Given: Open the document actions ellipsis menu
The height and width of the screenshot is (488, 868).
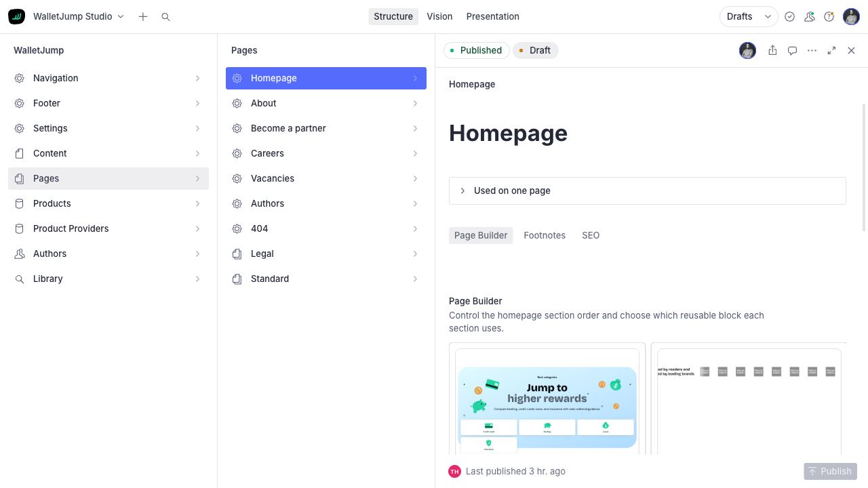Looking at the screenshot, I should (x=812, y=50).
